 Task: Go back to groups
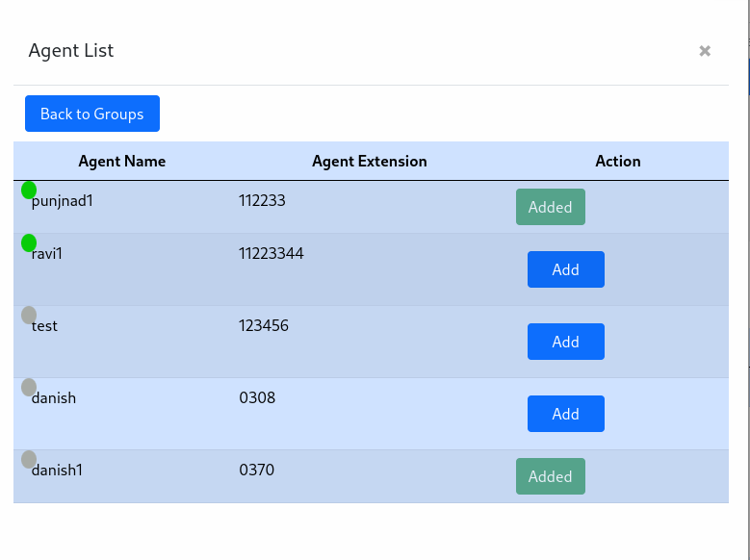click(92, 114)
